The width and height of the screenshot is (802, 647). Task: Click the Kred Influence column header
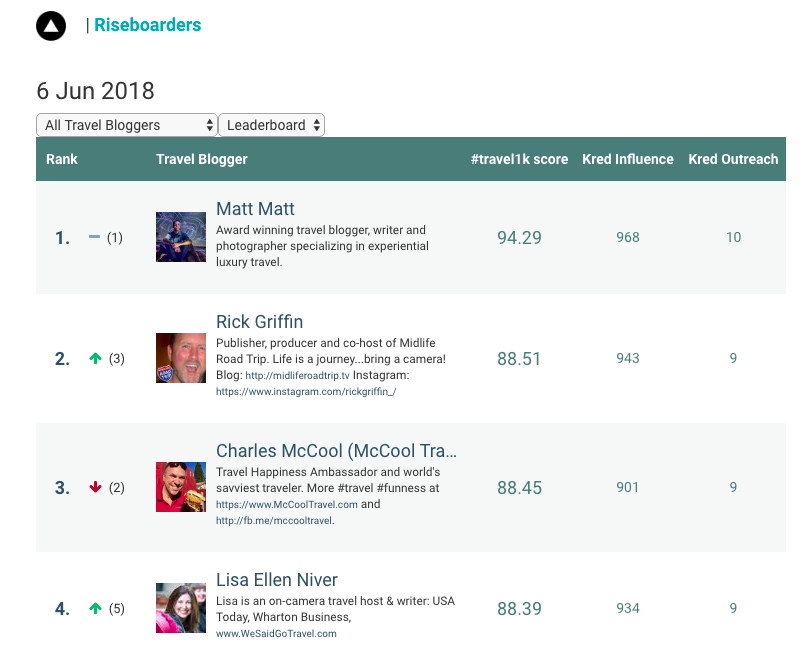pos(628,159)
